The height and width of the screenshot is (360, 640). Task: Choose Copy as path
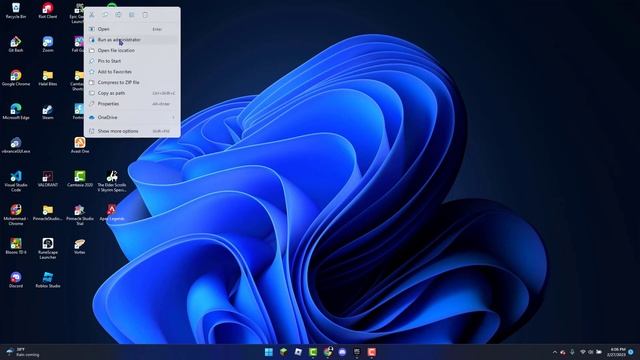tap(132, 93)
